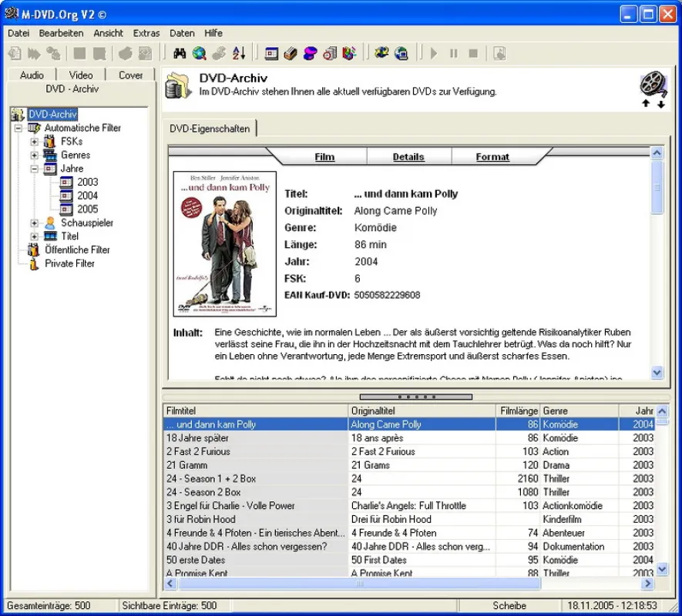Click the grayed double-arrow toolbar icon

click(x=34, y=53)
